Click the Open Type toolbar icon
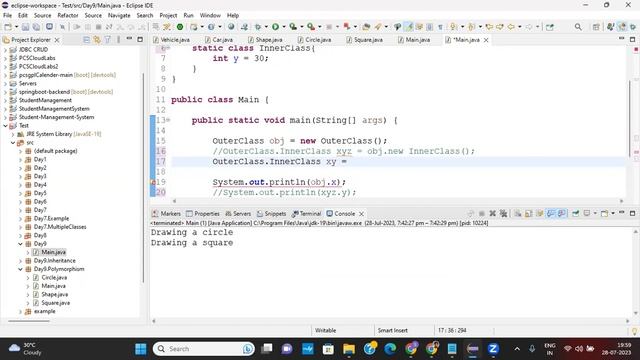Image resolution: width=640 pixels, height=360 pixels. (x=366, y=27)
